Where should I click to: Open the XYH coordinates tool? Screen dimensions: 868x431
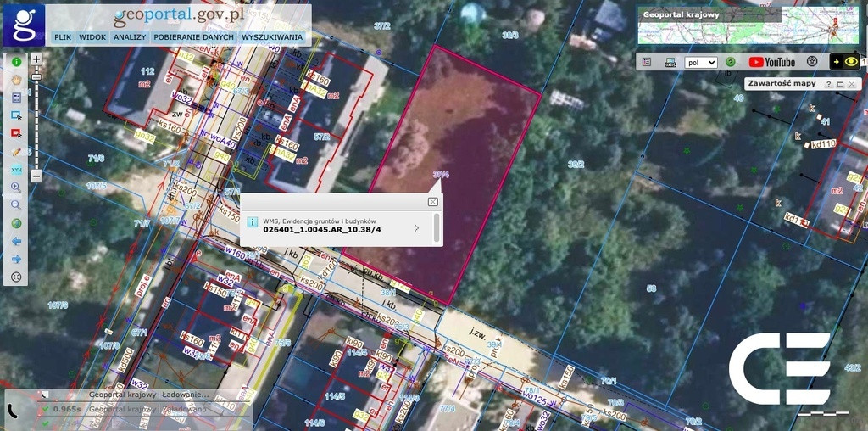(16, 170)
